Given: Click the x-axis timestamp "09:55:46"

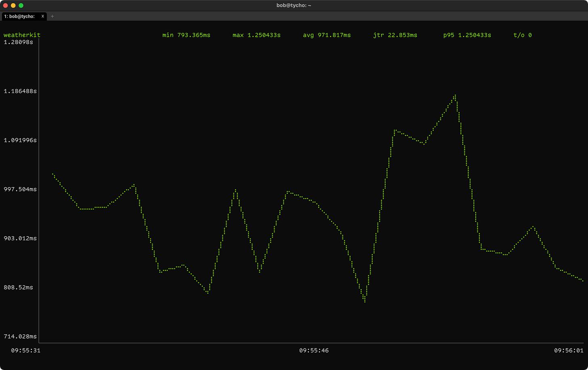Looking at the screenshot, I should [x=314, y=351].
